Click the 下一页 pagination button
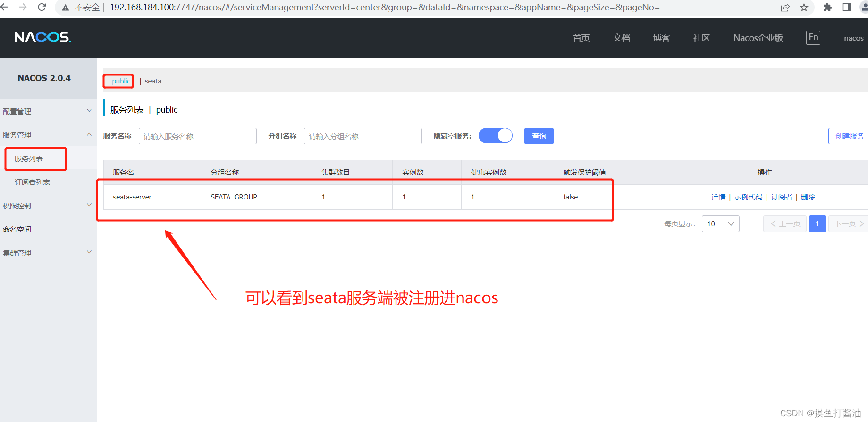 [x=849, y=223]
